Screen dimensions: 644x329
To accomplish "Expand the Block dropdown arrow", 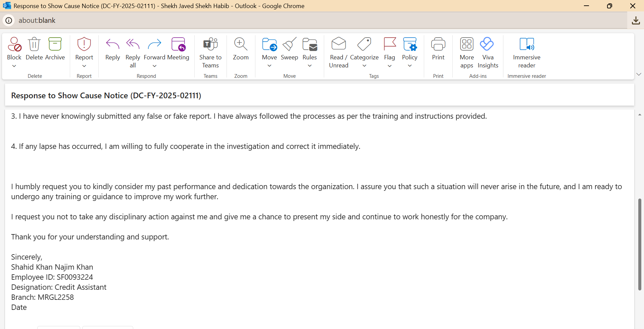I will 14,66.
